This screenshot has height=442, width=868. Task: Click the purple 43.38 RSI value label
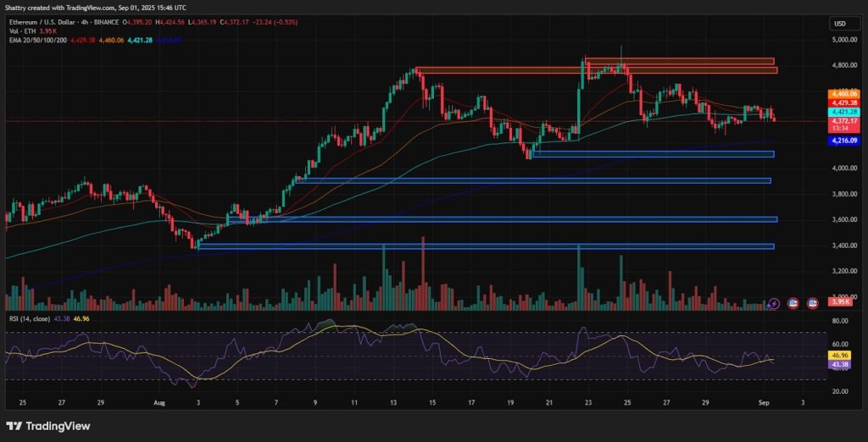842,364
